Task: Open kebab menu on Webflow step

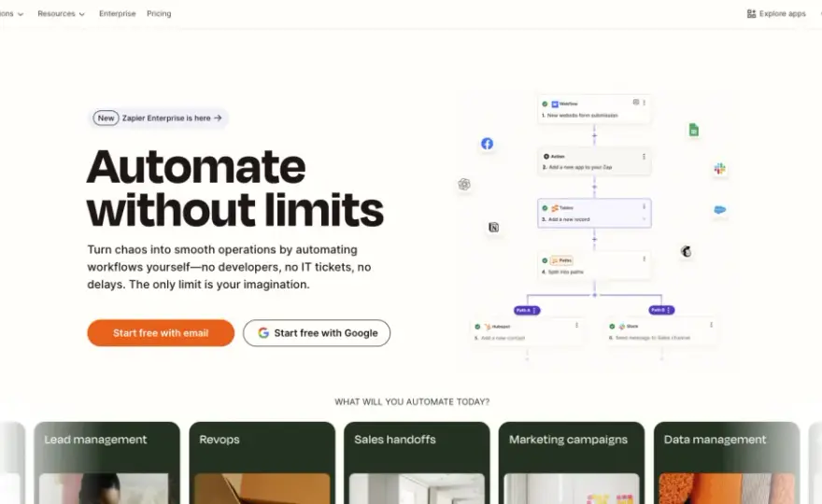Action: (645, 103)
